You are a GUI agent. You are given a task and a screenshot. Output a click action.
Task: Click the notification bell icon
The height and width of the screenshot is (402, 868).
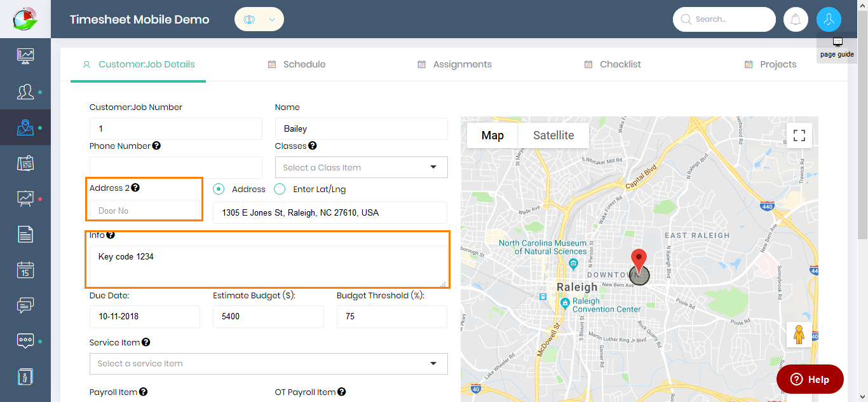coord(796,19)
